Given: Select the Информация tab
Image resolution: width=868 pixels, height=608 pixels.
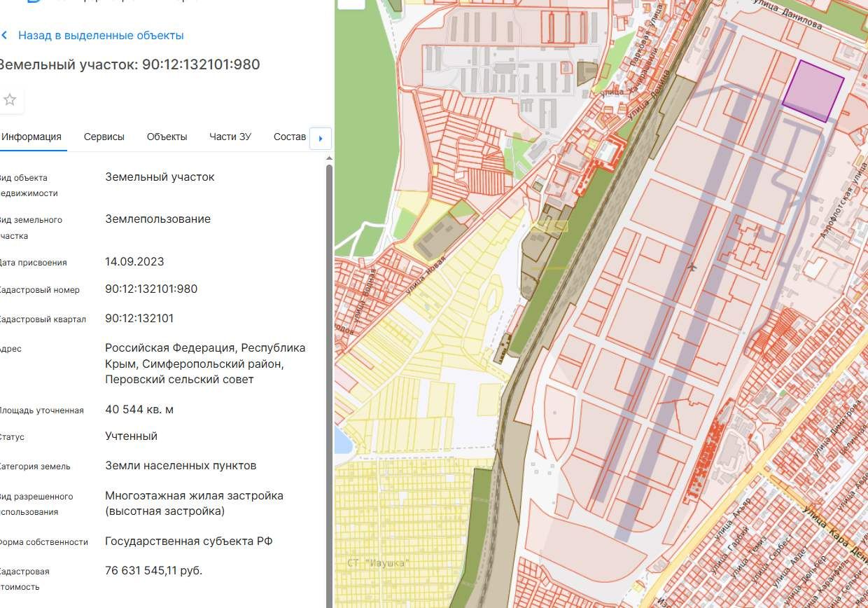Looking at the screenshot, I should tap(31, 137).
